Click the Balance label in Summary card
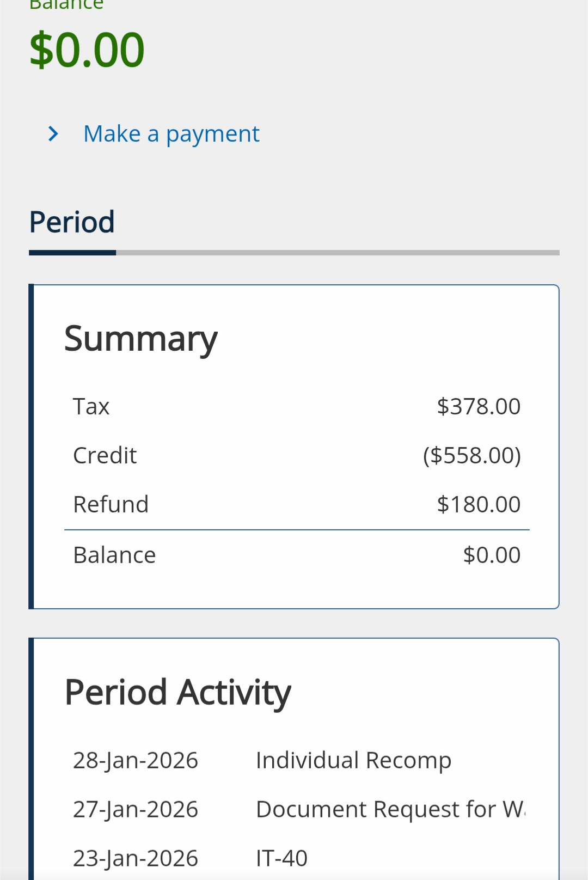Screen dimensions: 588x880 click(115, 555)
